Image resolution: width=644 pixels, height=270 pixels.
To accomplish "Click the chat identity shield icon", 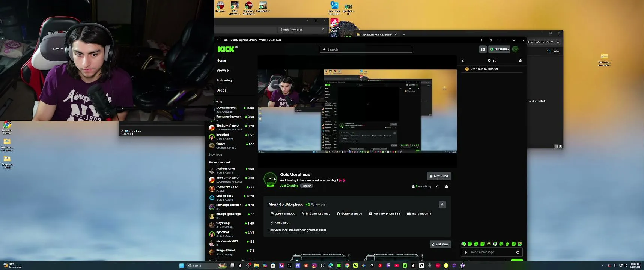I will pos(466,252).
